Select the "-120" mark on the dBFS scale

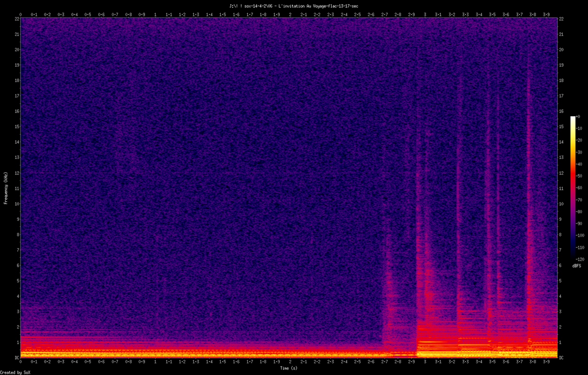click(581, 258)
